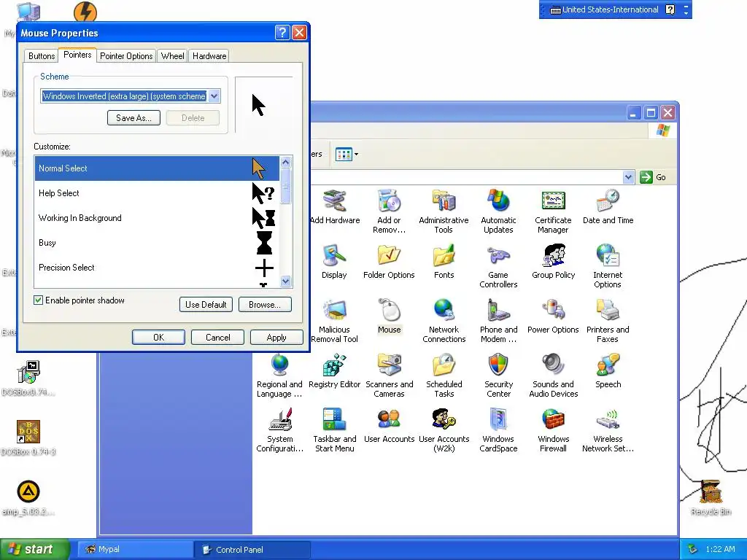Select Precision Select pointer row

click(x=158, y=268)
